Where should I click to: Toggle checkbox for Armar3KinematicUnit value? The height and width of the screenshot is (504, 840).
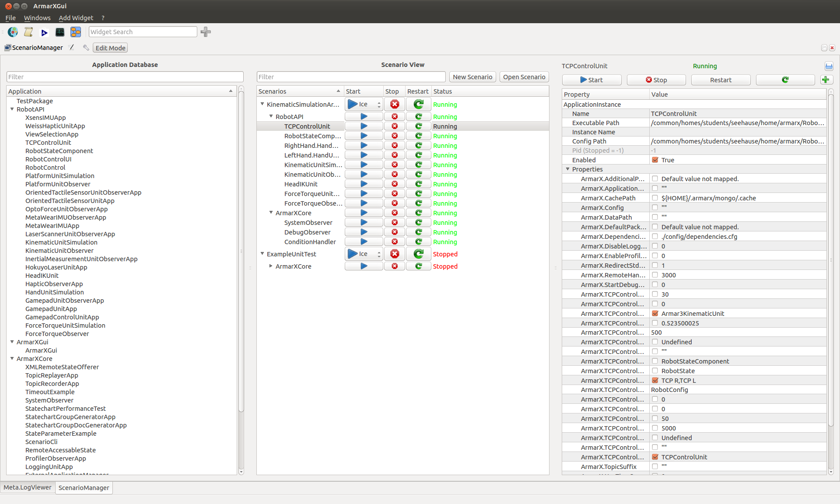[655, 314]
